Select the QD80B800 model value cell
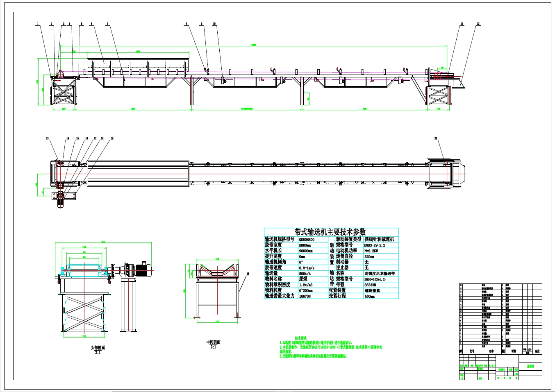Image resolution: width=555 pixels, height=392 pixels. [307, 239]
